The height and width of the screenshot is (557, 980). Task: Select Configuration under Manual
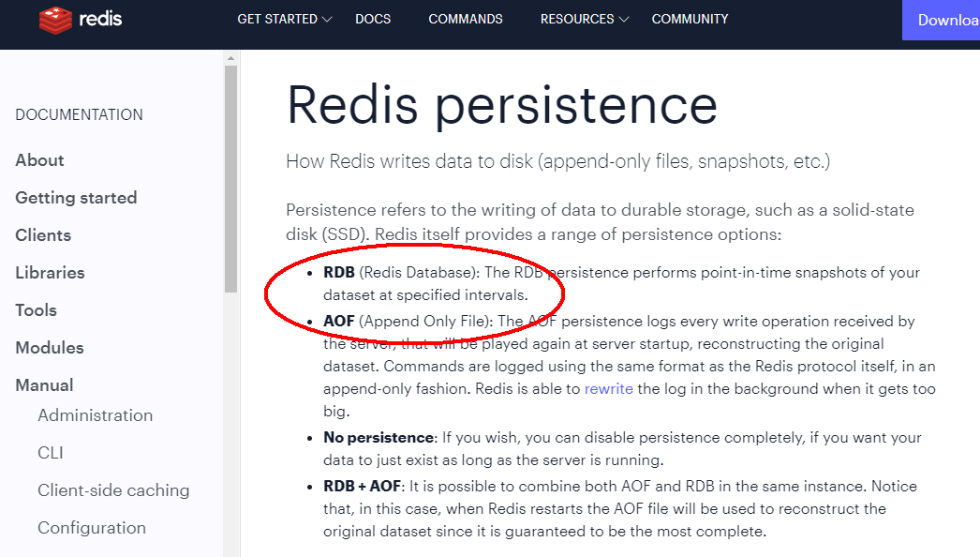click(92, 528)
